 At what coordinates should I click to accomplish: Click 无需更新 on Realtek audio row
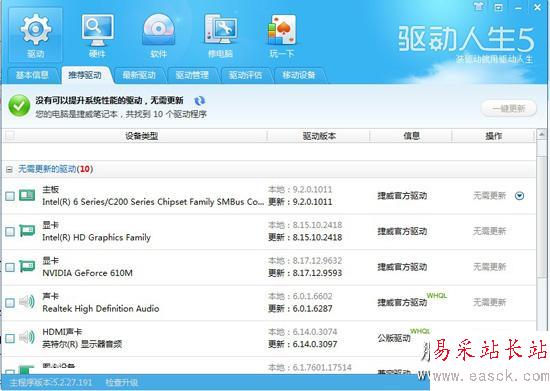489,302
